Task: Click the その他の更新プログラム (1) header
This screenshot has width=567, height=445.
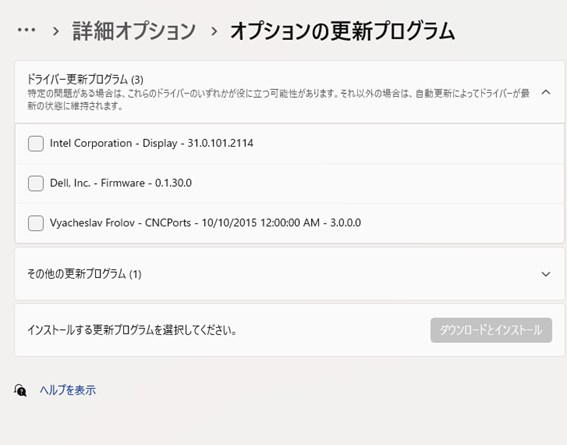Action: click(84, 274)
